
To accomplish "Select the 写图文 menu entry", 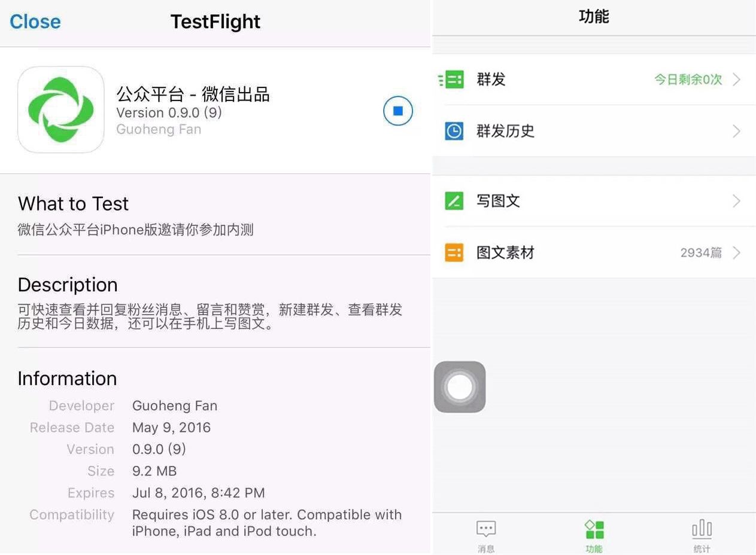I will (x=498, y=201).
